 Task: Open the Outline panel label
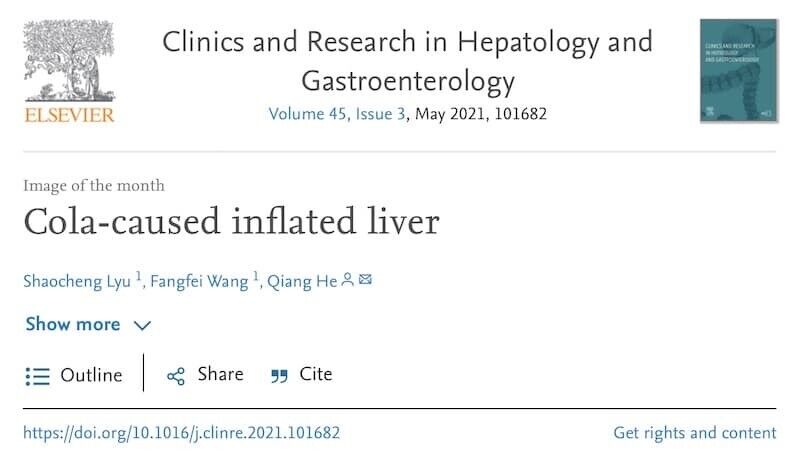91,375
